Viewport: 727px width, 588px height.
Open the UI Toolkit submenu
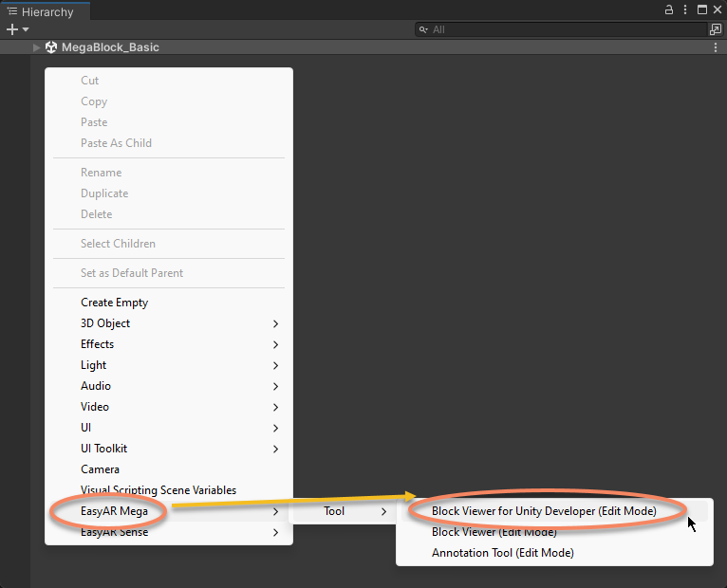pos(169,449)
